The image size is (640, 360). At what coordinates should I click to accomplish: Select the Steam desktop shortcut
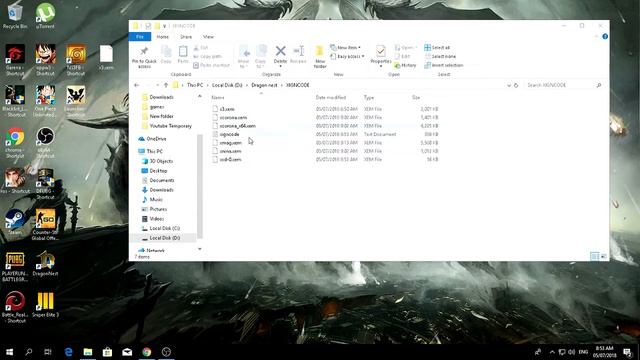[x=15, y=222]
